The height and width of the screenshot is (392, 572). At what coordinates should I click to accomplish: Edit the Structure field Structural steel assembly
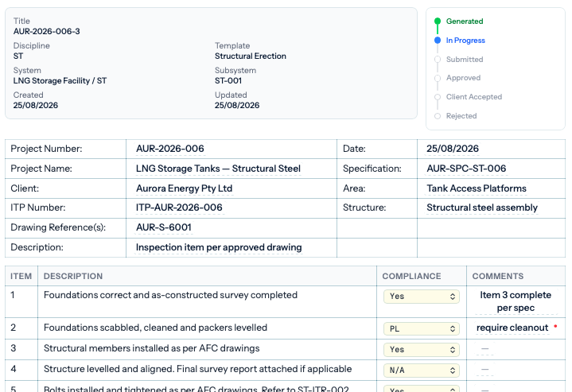(x=482, y=208)
